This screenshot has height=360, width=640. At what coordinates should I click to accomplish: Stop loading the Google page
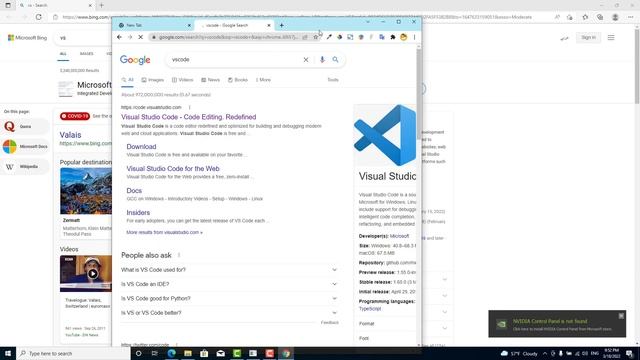140,37
